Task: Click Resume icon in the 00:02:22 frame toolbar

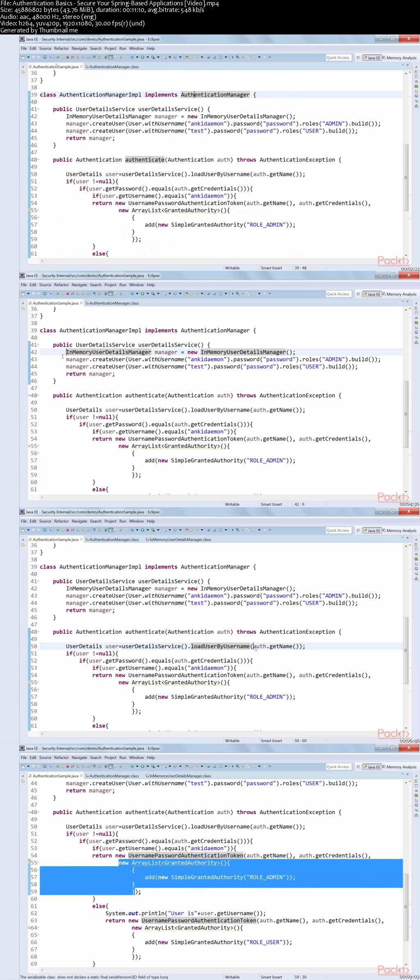Action: pyautogui.click(x=57, y=57)
